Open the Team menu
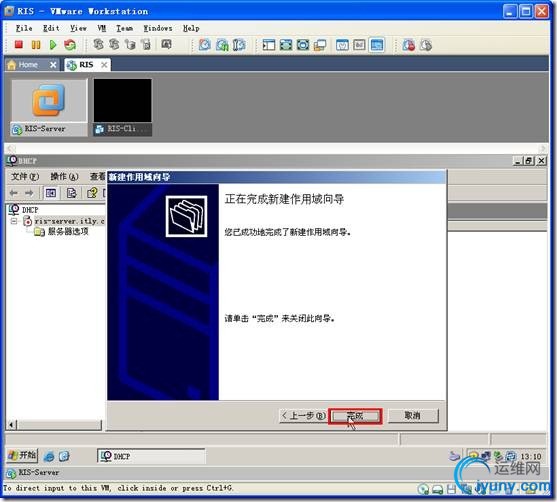 (x=125, y=28)
